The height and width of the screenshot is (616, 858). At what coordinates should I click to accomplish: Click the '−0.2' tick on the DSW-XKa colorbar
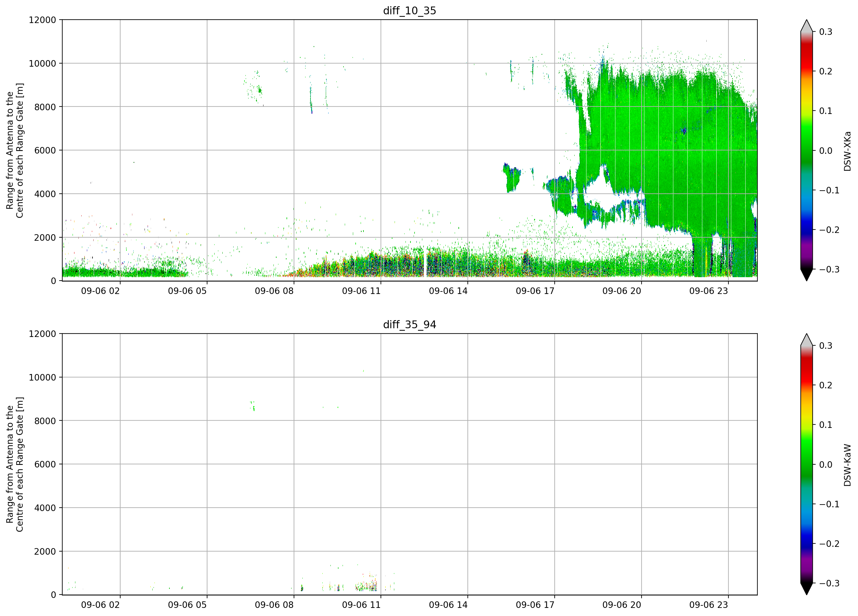829,230
